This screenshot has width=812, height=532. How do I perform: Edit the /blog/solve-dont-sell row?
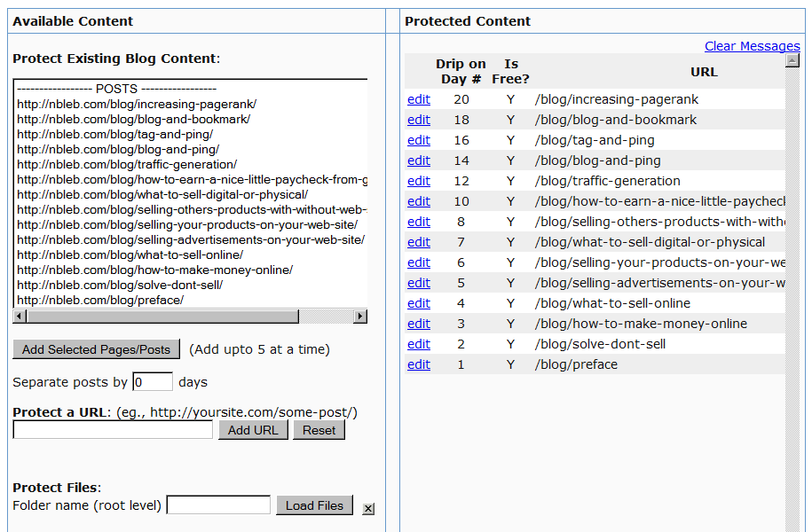tap(418, 344)
